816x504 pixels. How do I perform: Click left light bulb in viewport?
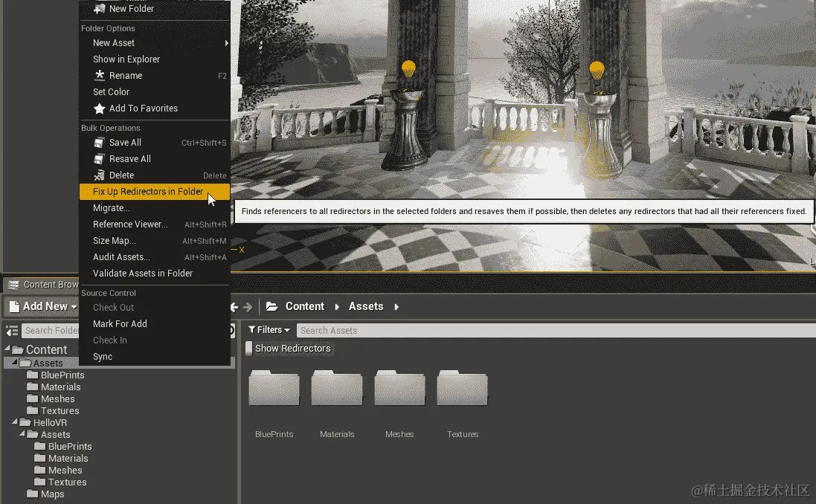tap(408, 68)
